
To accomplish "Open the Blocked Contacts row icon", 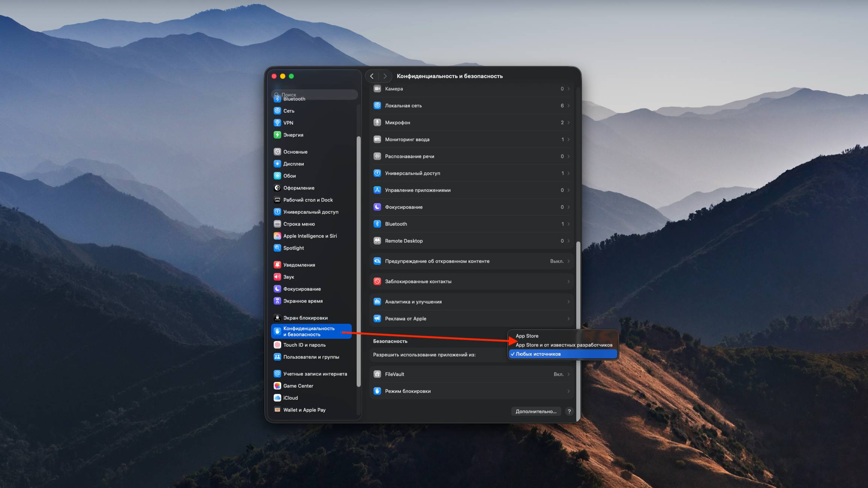I will pos(377,281).
